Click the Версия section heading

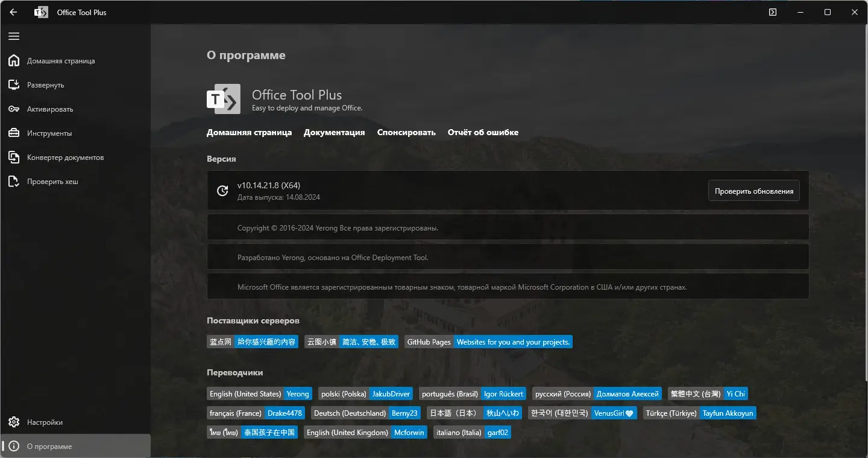[221, 159]
